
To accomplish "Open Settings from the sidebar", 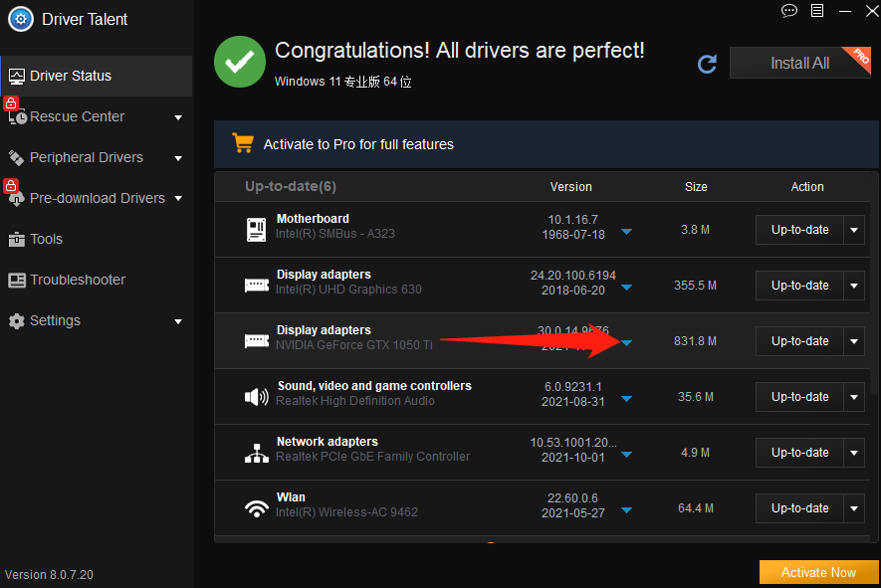I will coord(97,320).
